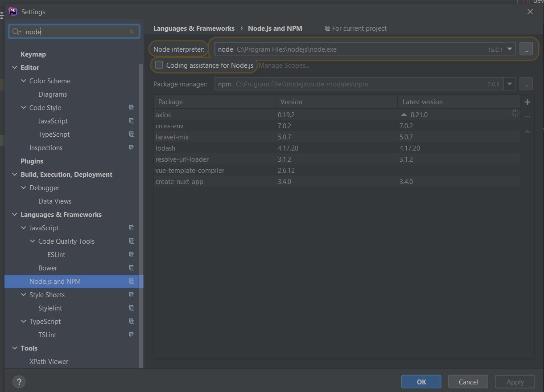Screen dimensions: 544x392
Task: Click project-level icon beside Code Style
Action: click(x=132, y=107)
